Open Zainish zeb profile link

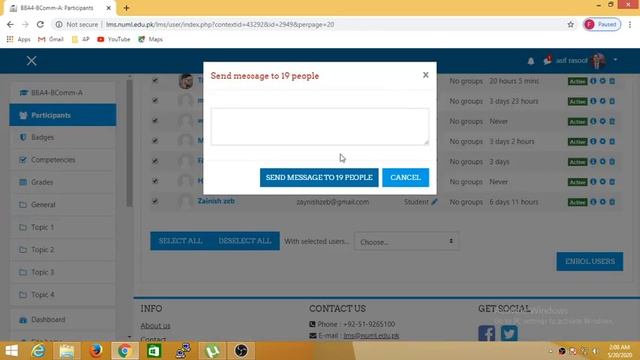(216, 201)
